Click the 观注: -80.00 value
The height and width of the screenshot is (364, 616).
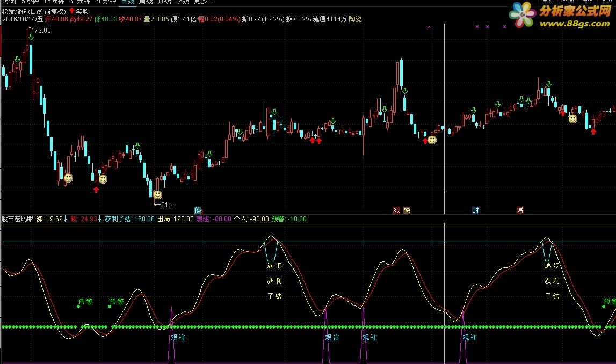coord(214,219)
